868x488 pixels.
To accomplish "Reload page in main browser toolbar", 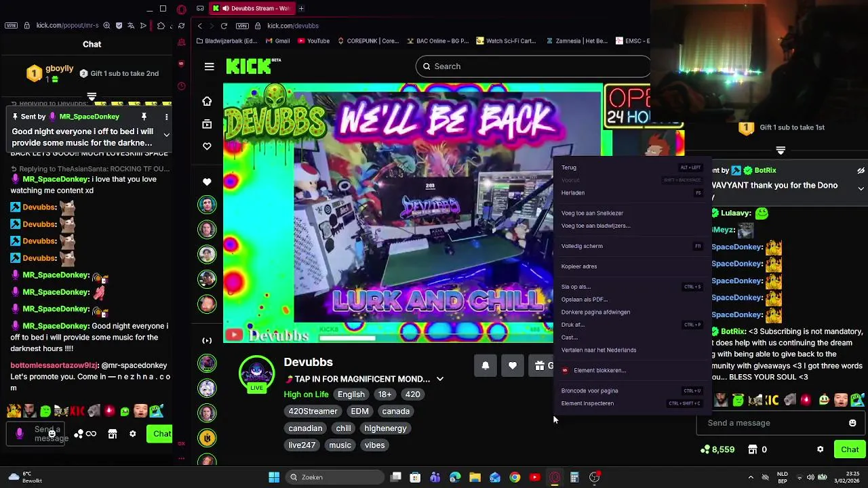I will (x=224, y=26).
